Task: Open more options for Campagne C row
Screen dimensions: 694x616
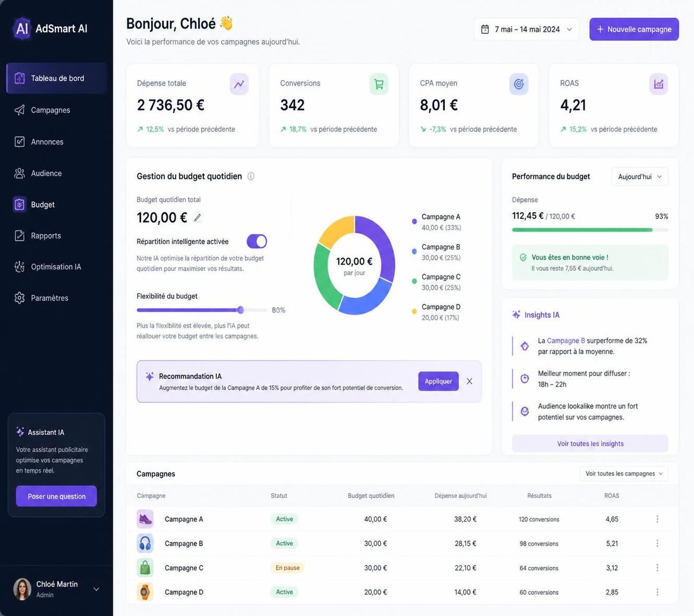Action: pyautogui.click(x=657, y=567)
